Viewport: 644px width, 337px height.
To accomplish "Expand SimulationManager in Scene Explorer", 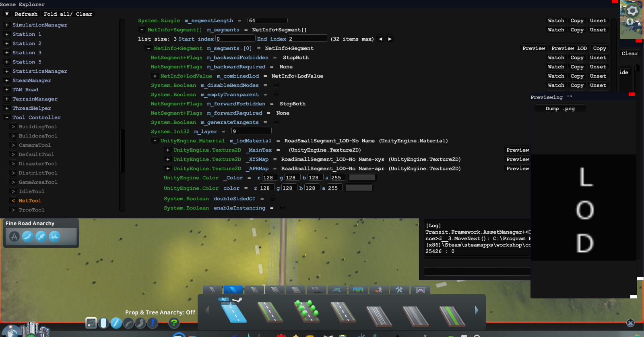I will [x=6, y=25].
